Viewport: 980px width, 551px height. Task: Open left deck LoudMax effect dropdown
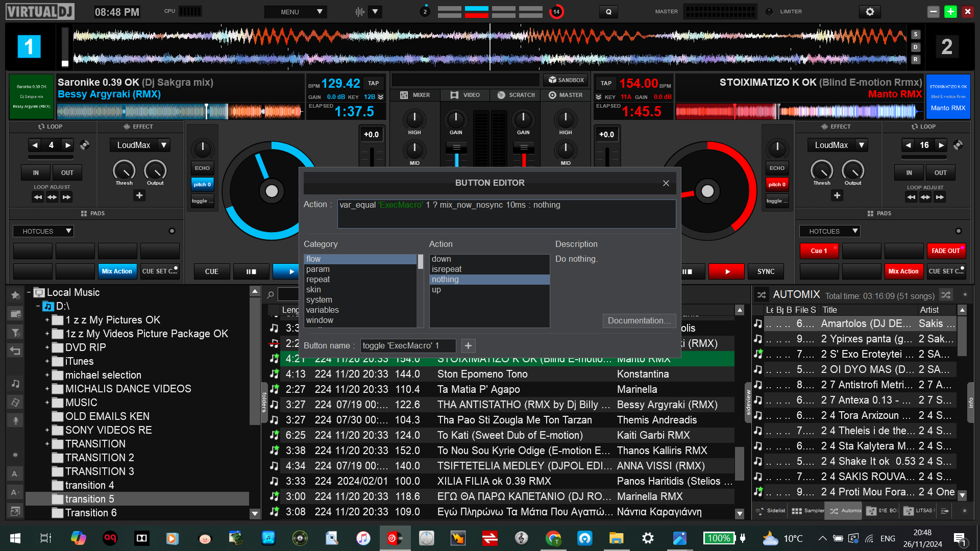[139, 145]
